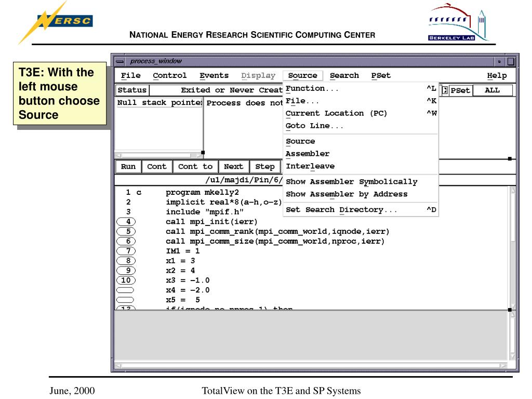Click the process_window title bar

[x=309, y=61]
